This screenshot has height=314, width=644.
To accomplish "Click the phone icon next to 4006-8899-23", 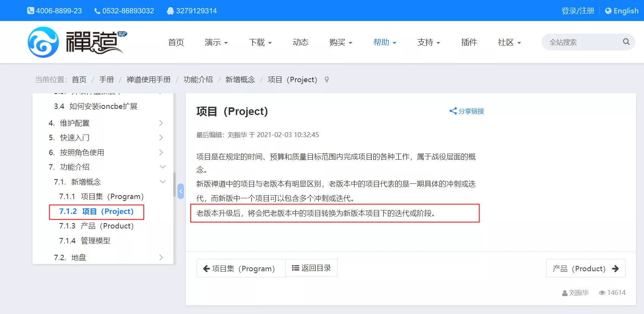I will pyautogui.click(x=31, y=11).
